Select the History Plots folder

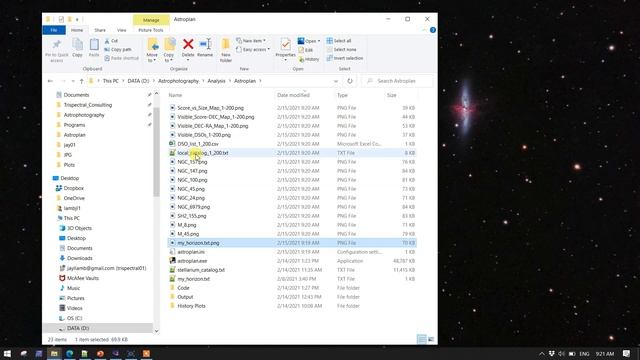click(191, 306)
